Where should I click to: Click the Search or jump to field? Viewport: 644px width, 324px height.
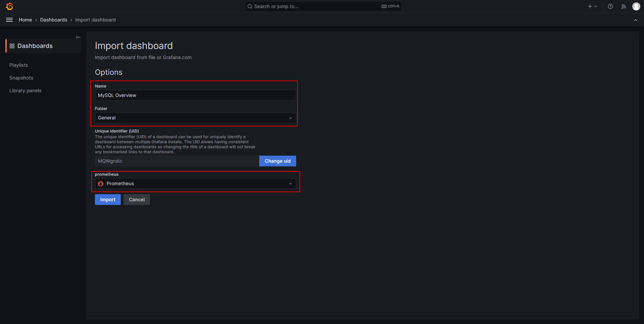[323, 6]
